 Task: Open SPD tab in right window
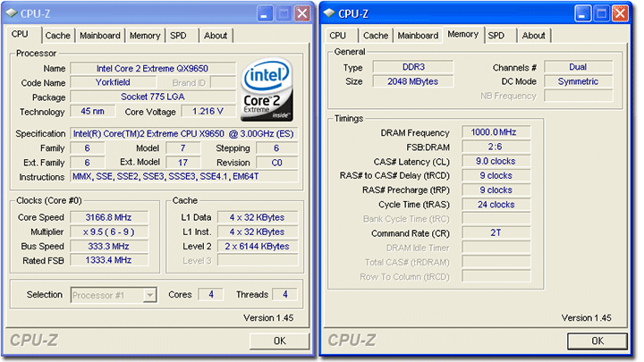(496, 36)
